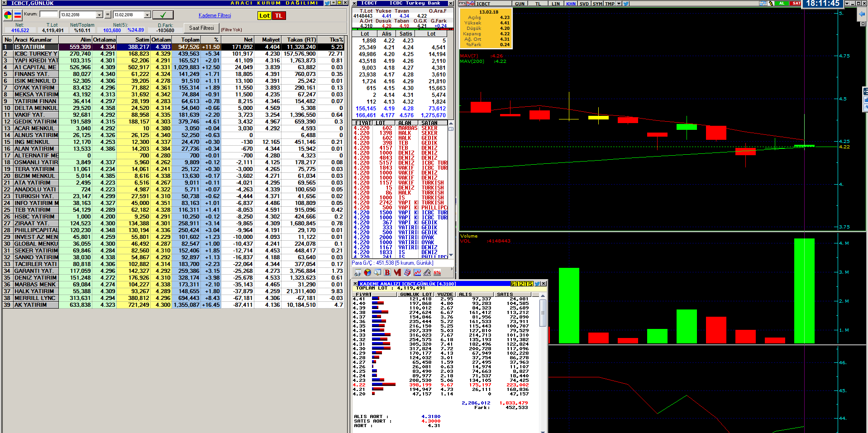Click FIYAT column header in trades list
Screen dimensions: 868x433
(x=363, y=123)
